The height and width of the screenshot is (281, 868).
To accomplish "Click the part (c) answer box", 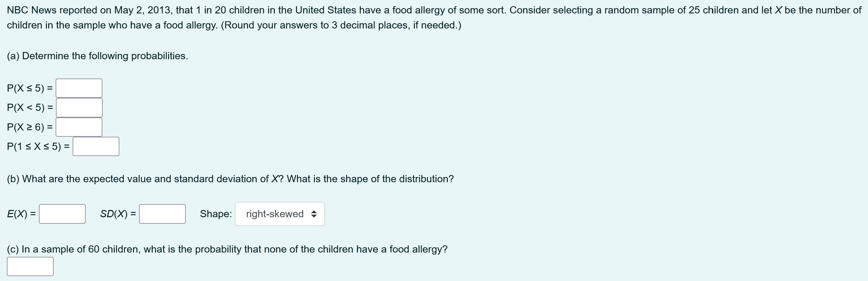I will pyautogui.click(x=31, y=266).
